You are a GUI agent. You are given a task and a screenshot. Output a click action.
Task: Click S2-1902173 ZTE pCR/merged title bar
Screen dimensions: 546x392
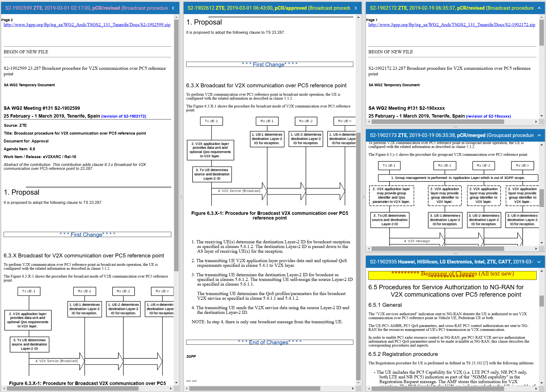pos(455,135)
